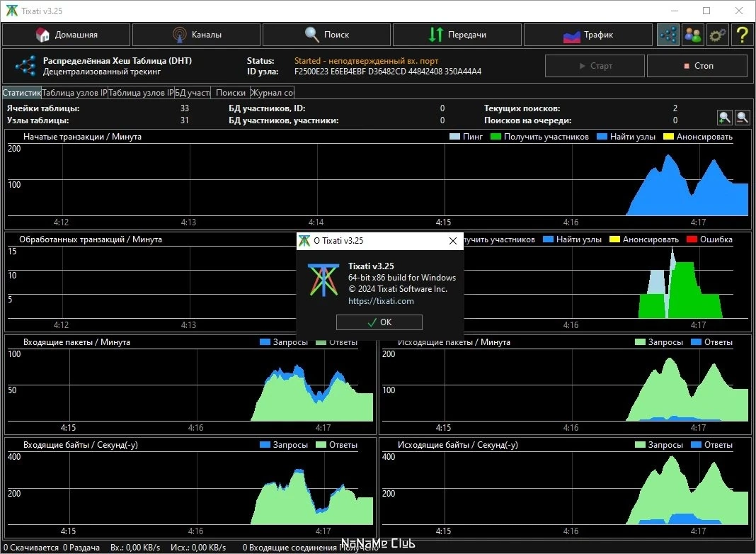This screenshot has height=554, width=756.
Task: Click the Входящие байты / Секунд(-у) chart title
Action: [81, 445]
